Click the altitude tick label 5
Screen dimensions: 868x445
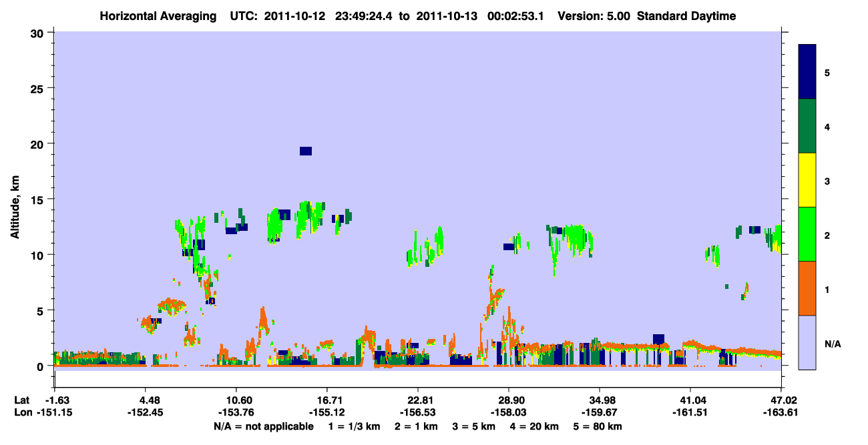click(x=41, y=310)
